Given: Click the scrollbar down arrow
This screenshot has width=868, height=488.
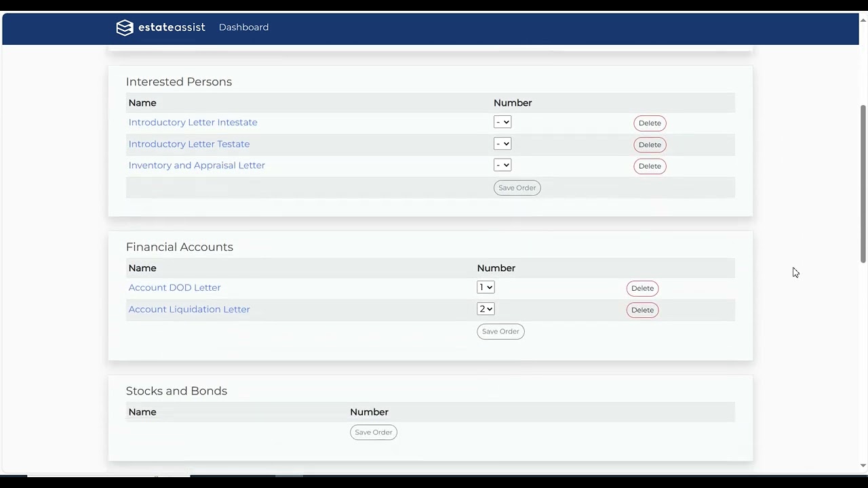Looking at the screenshot, I should (x=863, y=466).
